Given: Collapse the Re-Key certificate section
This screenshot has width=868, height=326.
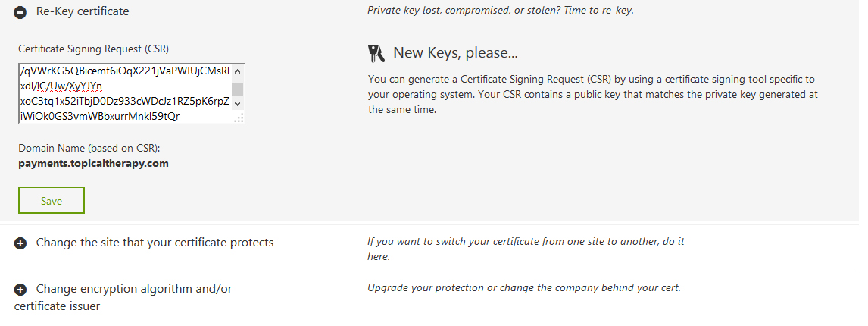Looking at the screenshot, I should [20, 12].
